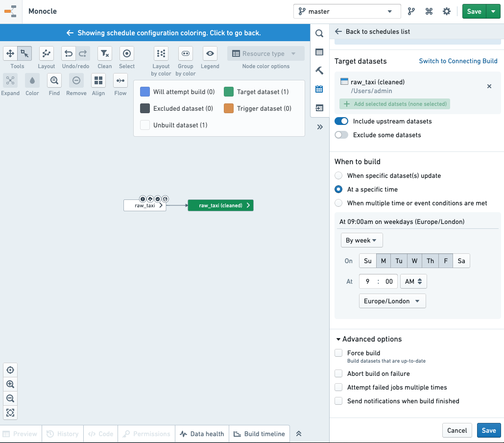
Task: Open the schedules calendar panel
Action: pyautogui.click(x=319, y=89)
